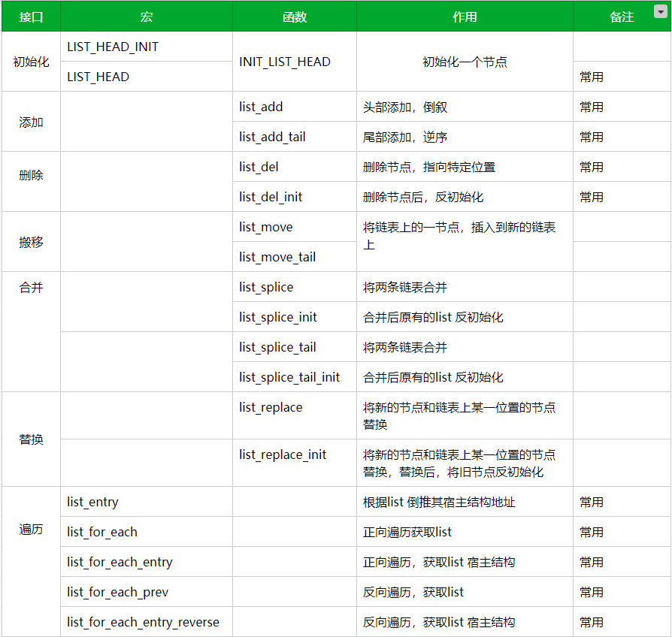This screenshot has width=672, height=637.
Task: Select the 作用 header cell
Action: coord(465,17)
